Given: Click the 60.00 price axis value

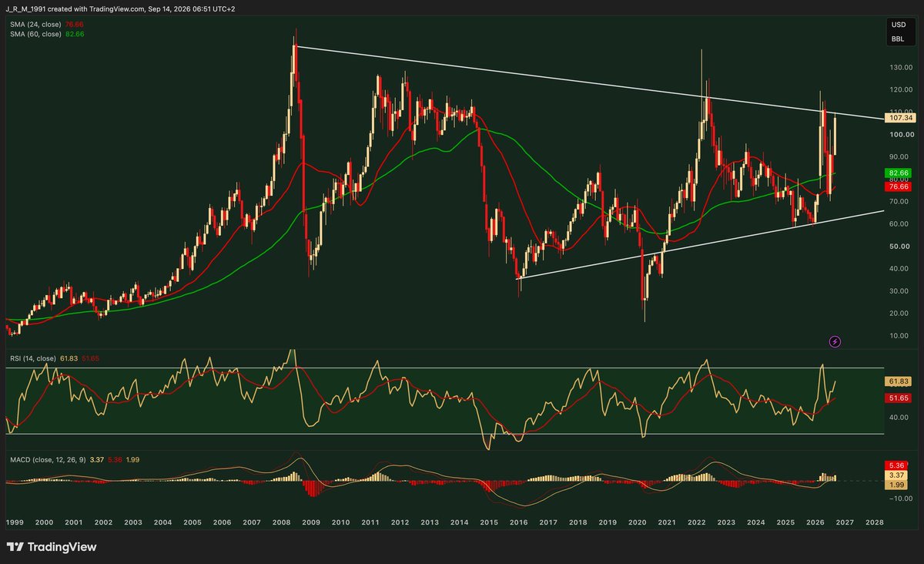Looking at the screenshot, I should click(x=900, y=223).
